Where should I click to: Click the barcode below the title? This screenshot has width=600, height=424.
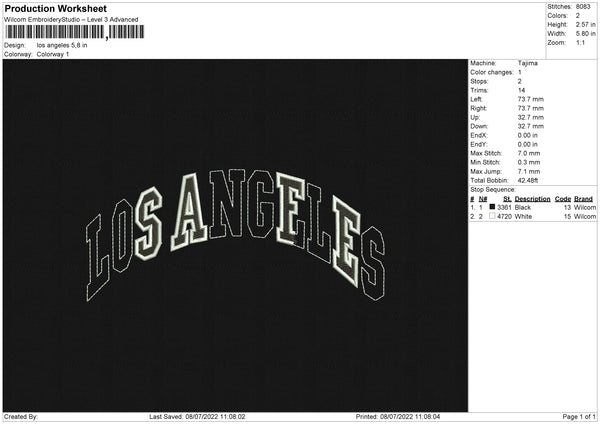pyautogui.click(x=75, y=32)
